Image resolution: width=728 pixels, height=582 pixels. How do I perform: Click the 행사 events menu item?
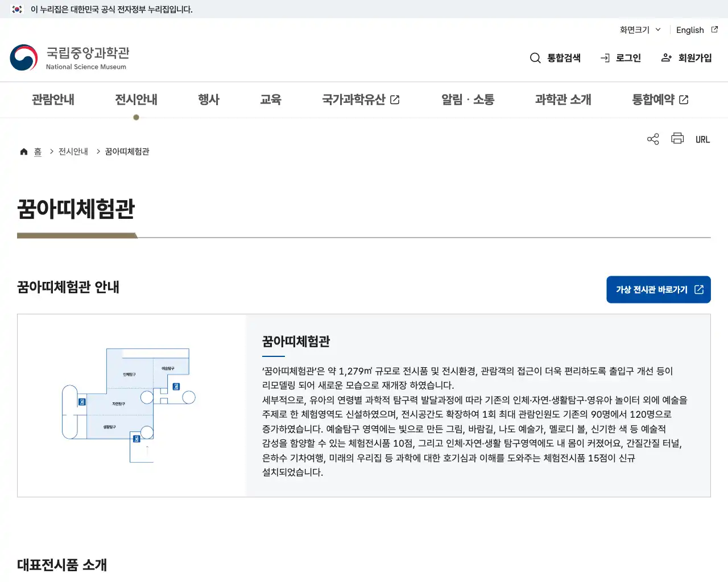tap(208, 99)
